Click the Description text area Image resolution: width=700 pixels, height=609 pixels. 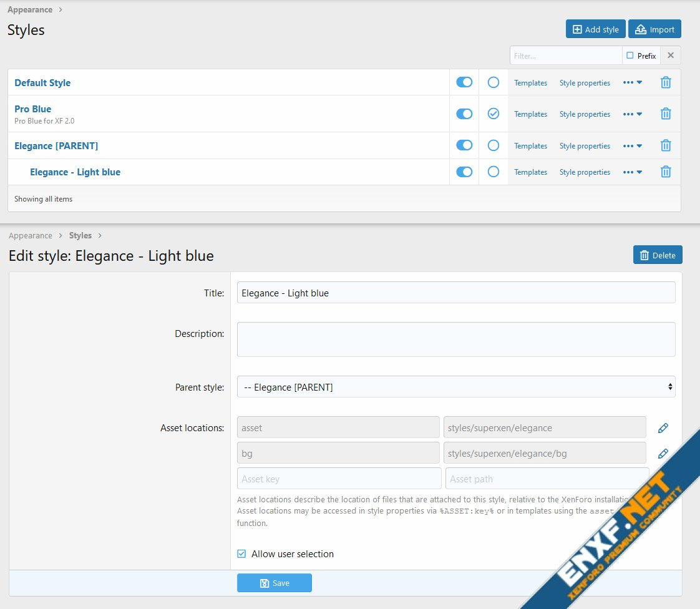click(456, 339)
